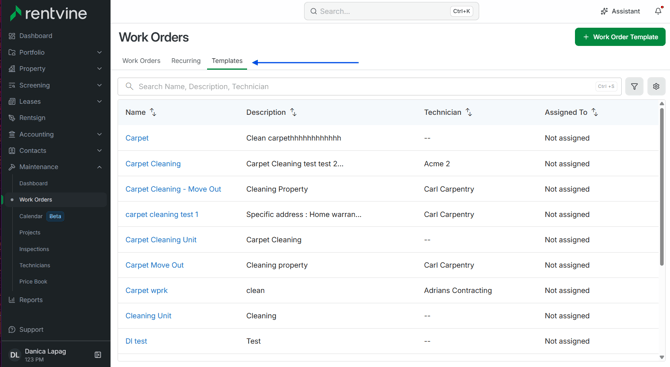Open Carpet wprk template link
Viewport: 670px width, 367px height.
pos(146,290)
